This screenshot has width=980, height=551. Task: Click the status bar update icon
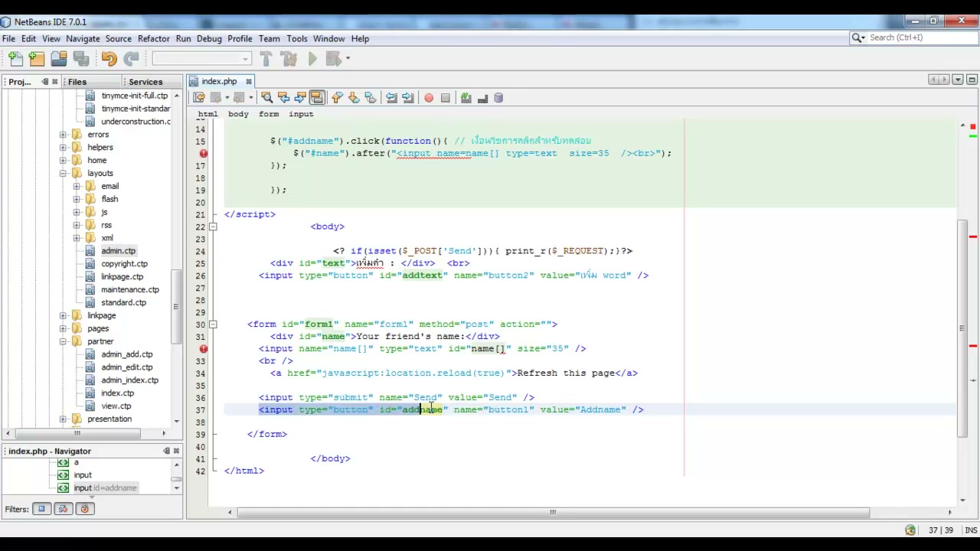click(910, 530)
